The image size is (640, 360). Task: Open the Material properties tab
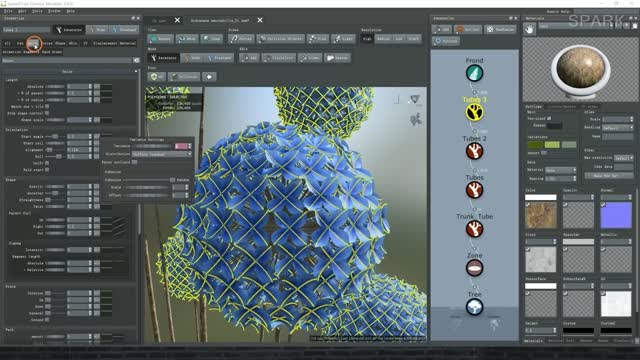[128, 43]
